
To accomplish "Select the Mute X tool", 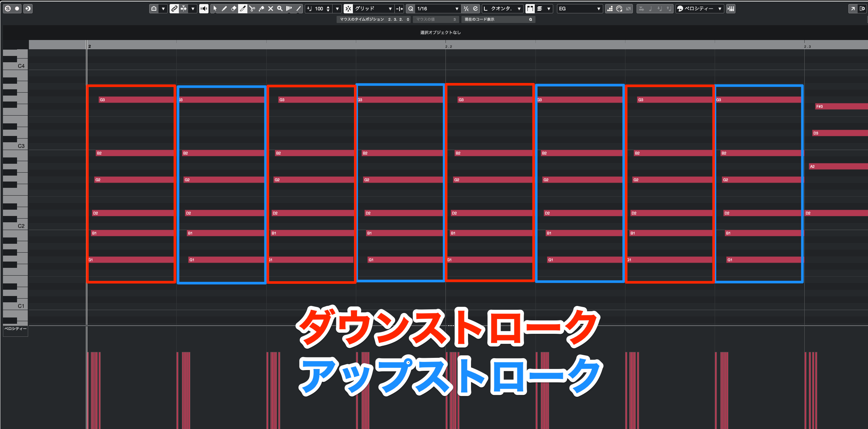I will (271, 9).
